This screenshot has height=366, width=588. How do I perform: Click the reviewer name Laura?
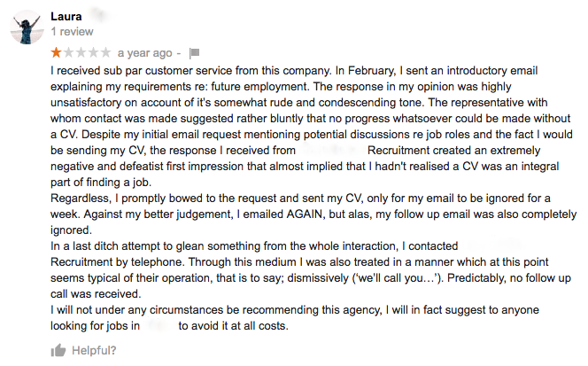pos(67,15)
